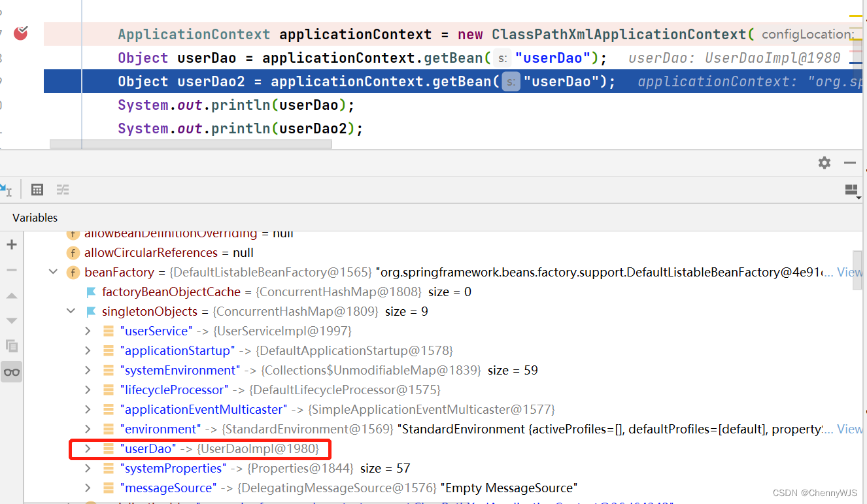Expand the "lifecycleProcessor" entry
The image size is (867, 504).
(x=88, y=390)
